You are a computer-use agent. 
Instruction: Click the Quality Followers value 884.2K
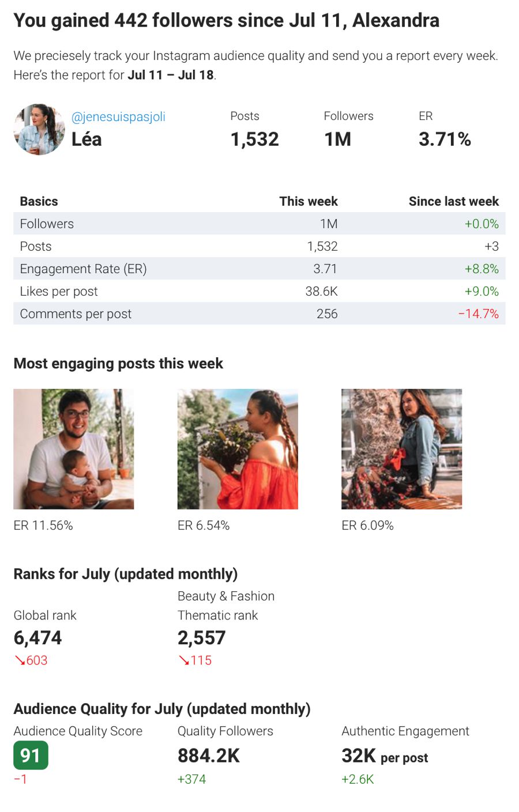tap(209, 756)
